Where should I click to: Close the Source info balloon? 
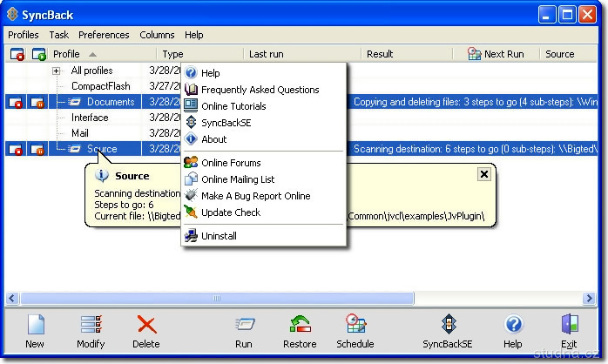coord(483,174)
